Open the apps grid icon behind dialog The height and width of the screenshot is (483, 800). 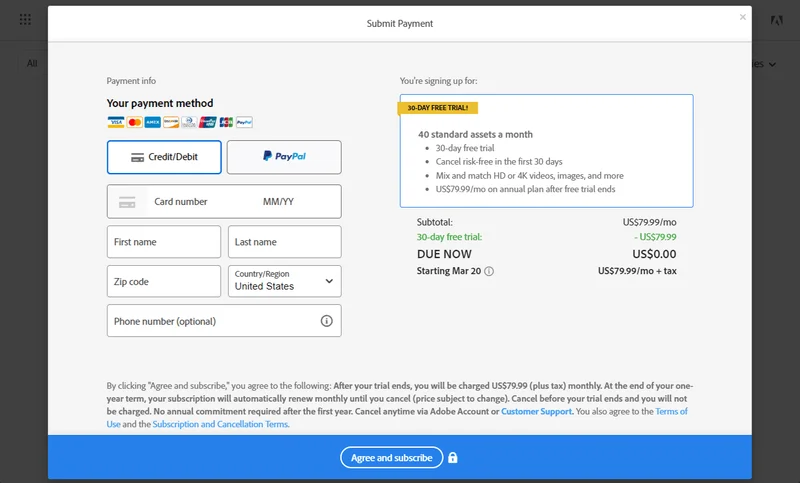click(25, 19)
